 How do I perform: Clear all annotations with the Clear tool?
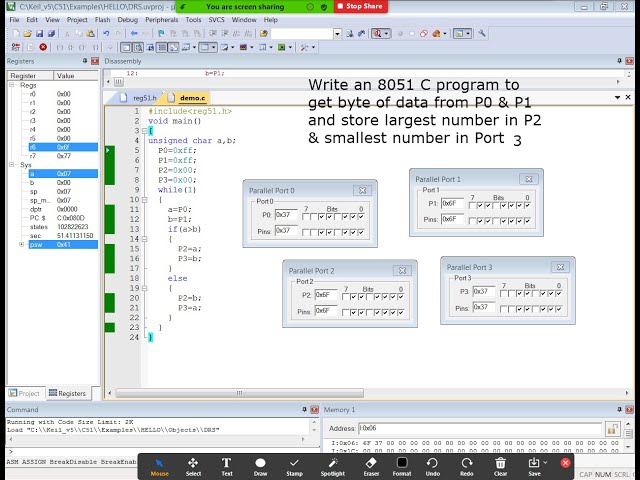[x=501, y=464]
